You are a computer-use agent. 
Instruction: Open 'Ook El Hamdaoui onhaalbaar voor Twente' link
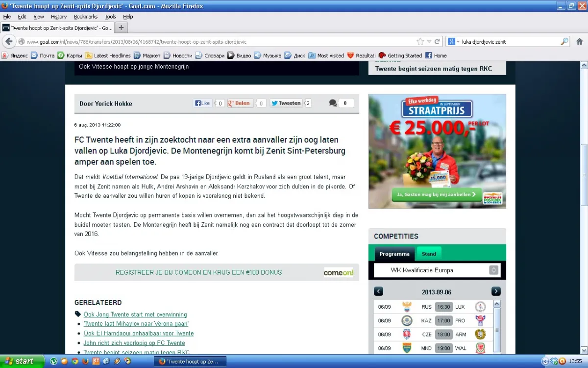tap(139, 333)
